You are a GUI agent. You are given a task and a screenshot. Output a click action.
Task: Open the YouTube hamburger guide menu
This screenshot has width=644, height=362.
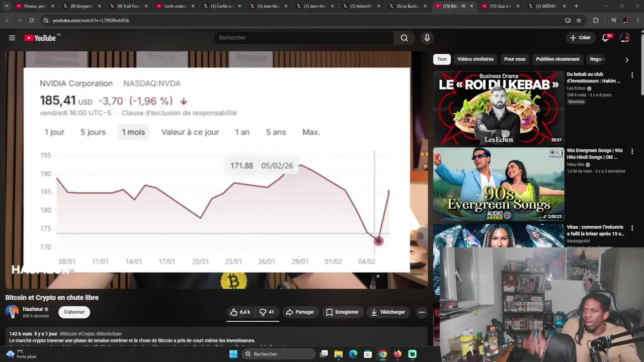coord(12,38)
